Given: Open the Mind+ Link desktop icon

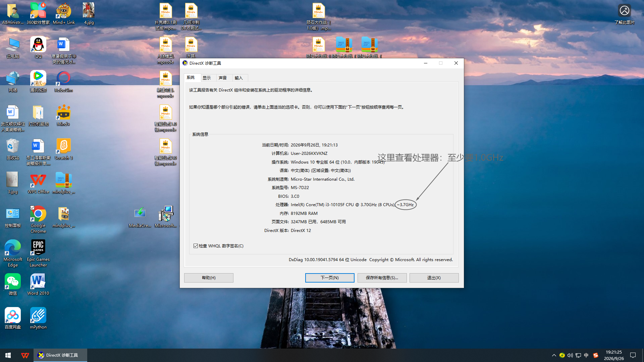Looking at the screenshot, I should point(64,14).
